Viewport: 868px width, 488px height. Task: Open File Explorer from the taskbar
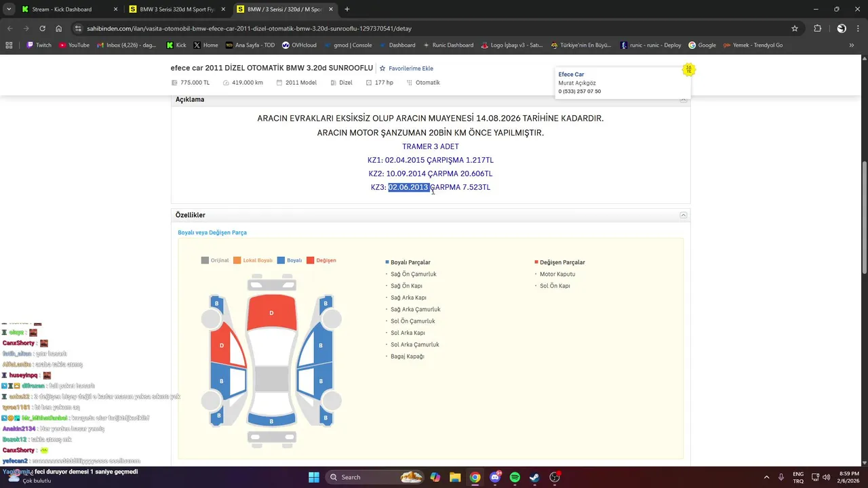(455, 477)
